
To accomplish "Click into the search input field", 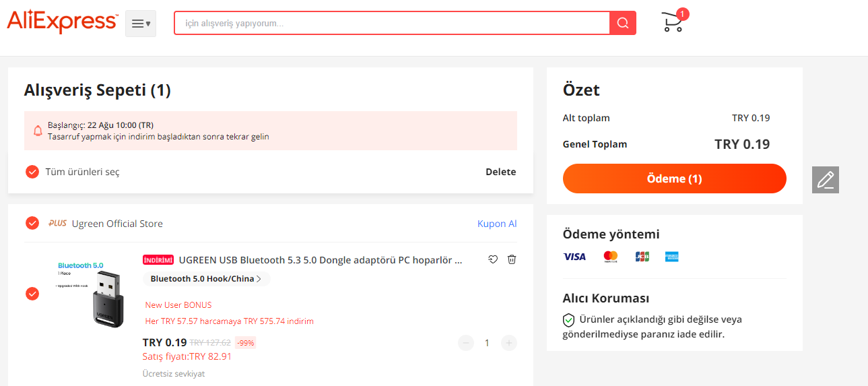I will click(x=392, y=23).
